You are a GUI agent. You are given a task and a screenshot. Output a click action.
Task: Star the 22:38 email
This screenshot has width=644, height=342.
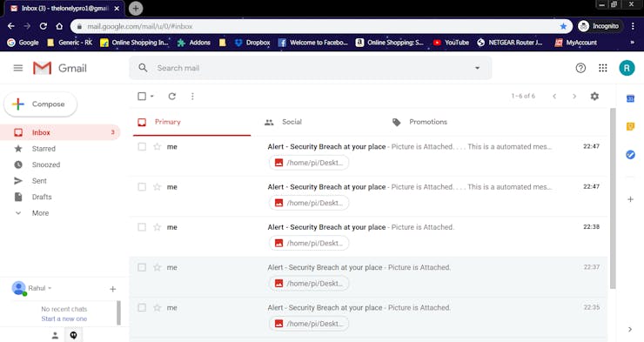[x=157, y=227]
